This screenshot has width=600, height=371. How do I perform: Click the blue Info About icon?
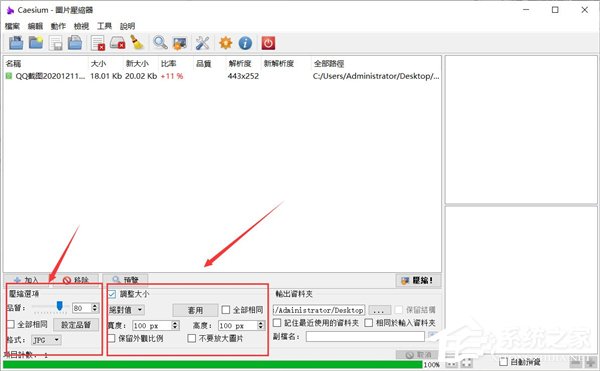[245, 43]
